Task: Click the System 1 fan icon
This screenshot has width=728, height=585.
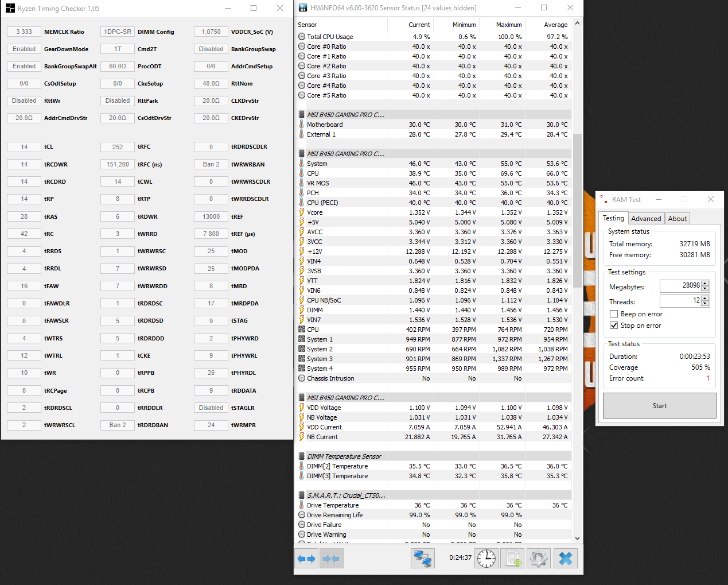Action: coord(302,339)
